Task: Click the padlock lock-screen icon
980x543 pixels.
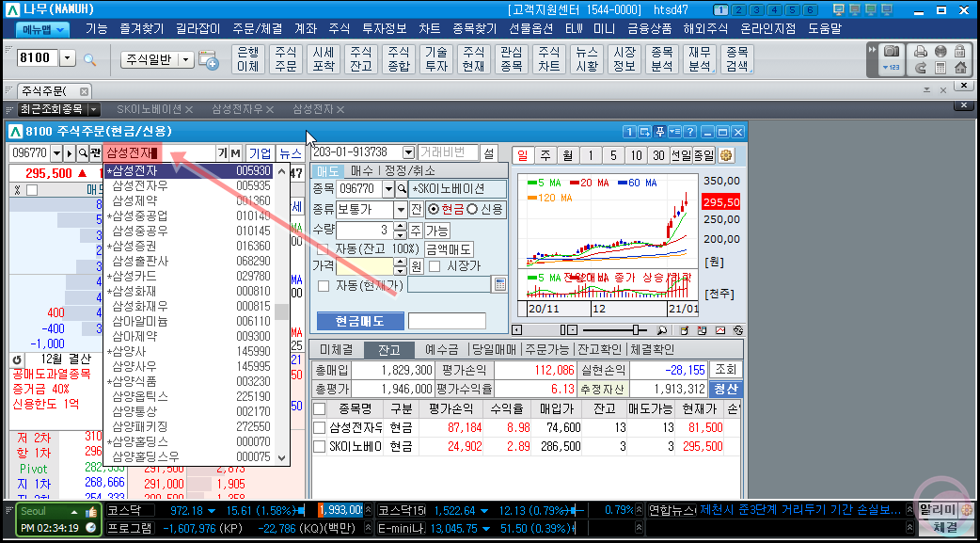Action: tap(958, 52)
